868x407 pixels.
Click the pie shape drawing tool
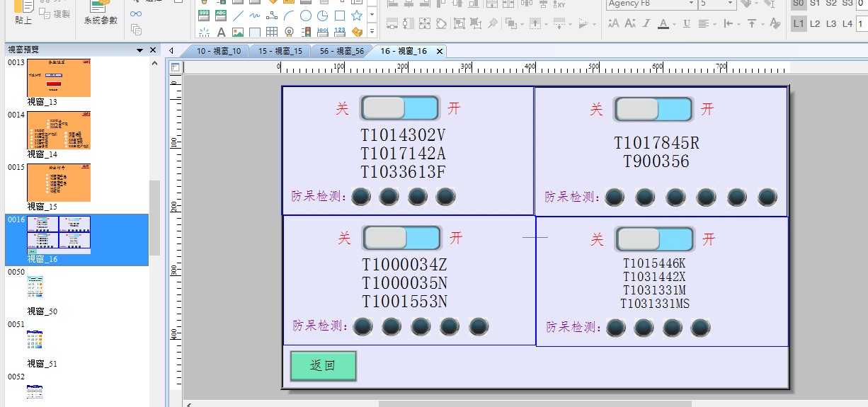pyautogui.click(x=323, y=16)
